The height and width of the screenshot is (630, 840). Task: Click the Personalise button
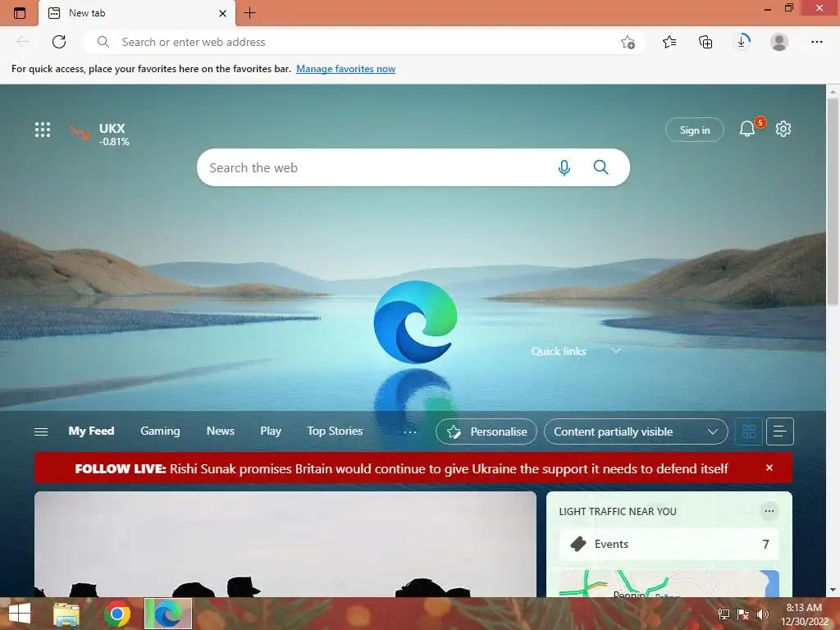(486, 431)
